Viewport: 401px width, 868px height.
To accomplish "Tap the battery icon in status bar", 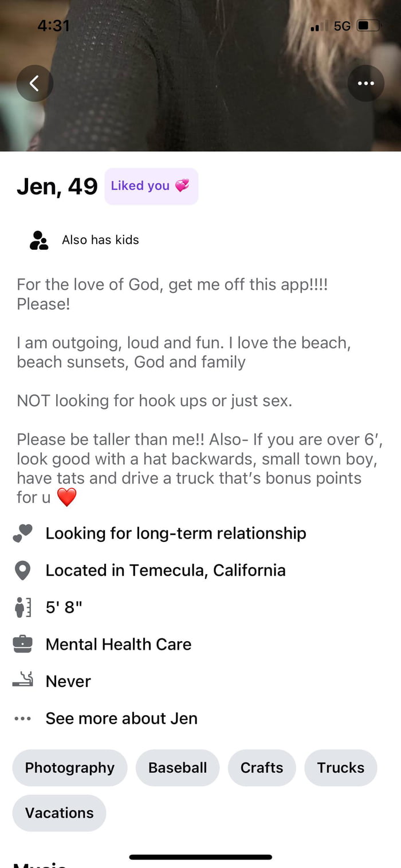I will [368, 26].
